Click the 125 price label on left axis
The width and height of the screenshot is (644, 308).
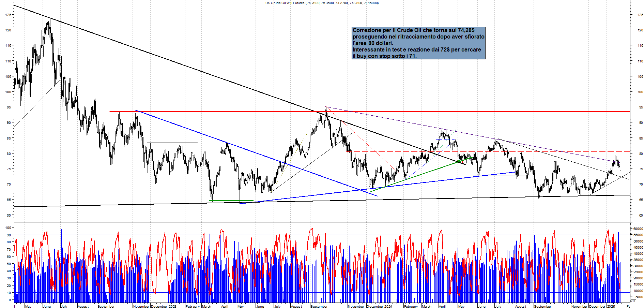[x=8, y=15]
